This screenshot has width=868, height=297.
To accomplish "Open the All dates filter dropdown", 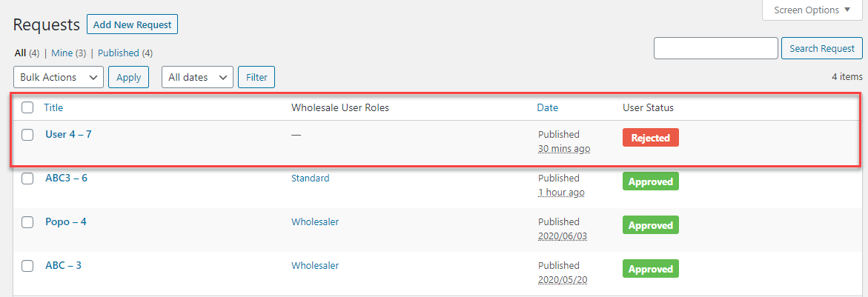I will pos(197,77).
